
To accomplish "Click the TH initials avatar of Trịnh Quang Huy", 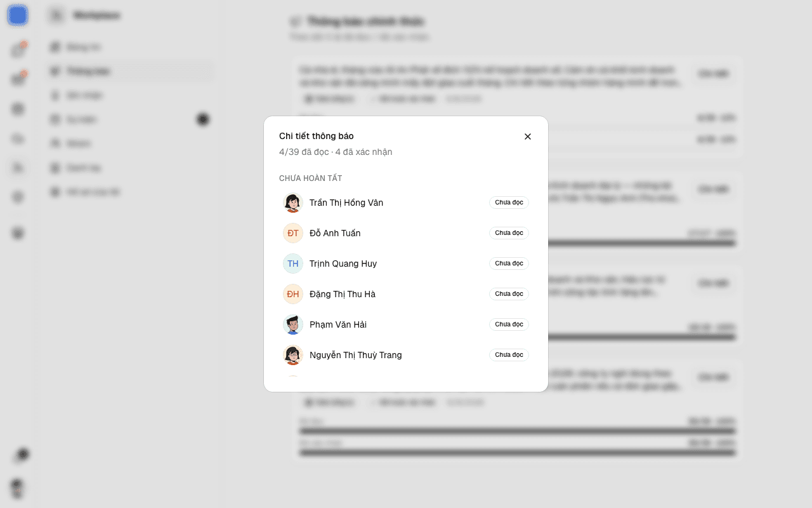I will click(293, 264).
